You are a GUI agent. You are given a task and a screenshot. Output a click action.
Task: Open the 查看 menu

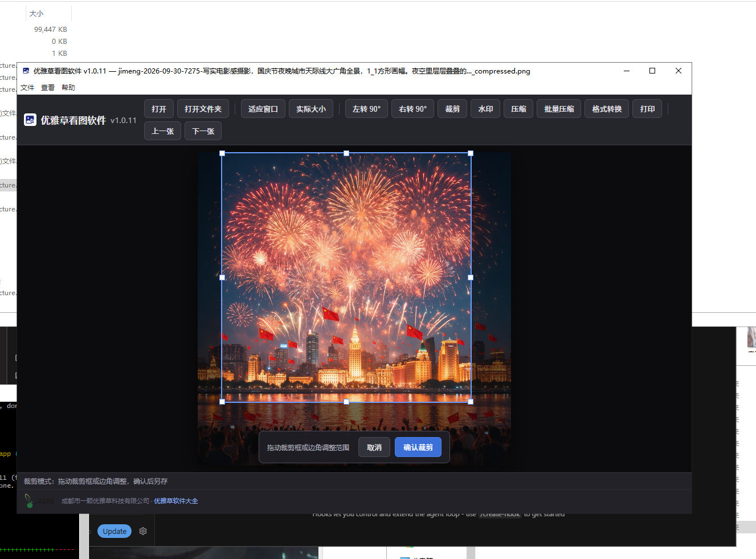tap(48, 88)
